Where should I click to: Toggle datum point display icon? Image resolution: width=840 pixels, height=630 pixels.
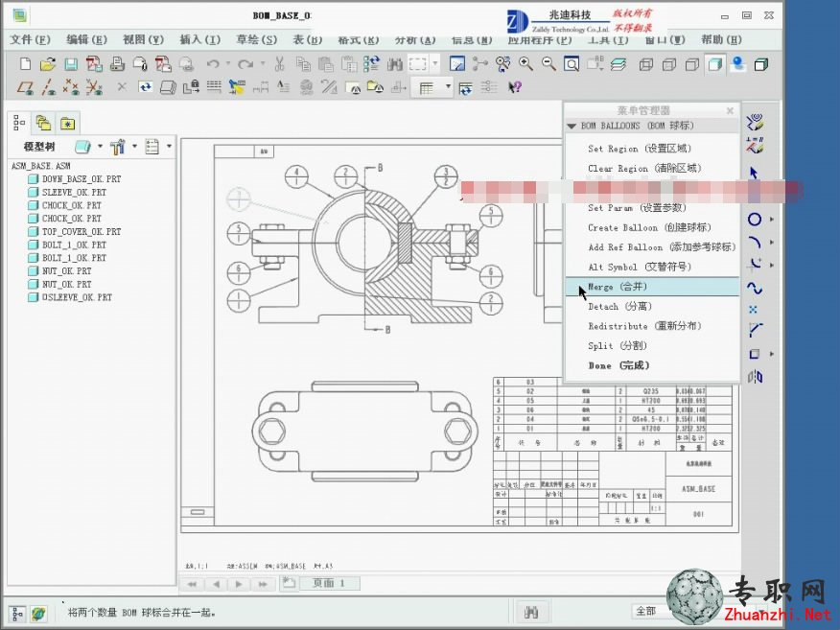pos(71,87)
